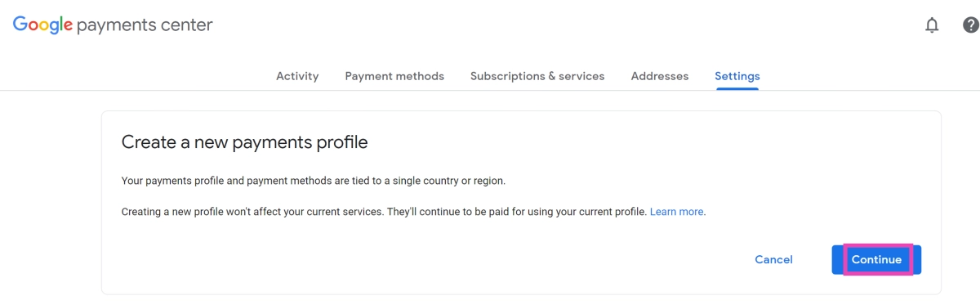Click the 'Create a new payments profile' heading

pyautogui.click(x=245, y=142)
